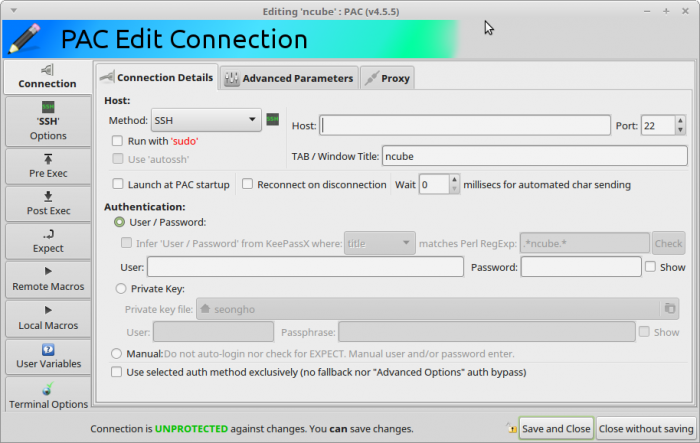Click the Perl RegExp field
This screenshot has height=443, width=700.
click(584, 243)
